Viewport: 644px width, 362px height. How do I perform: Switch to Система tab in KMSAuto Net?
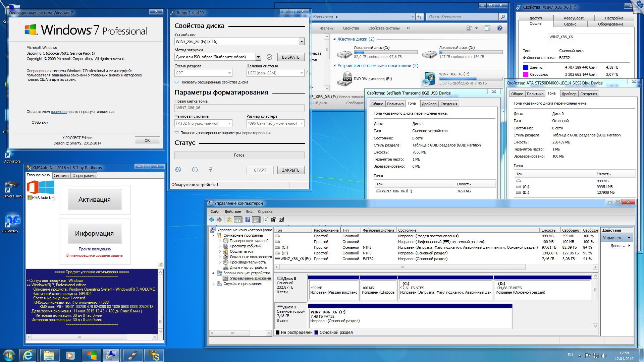click(x=61, y=175)
